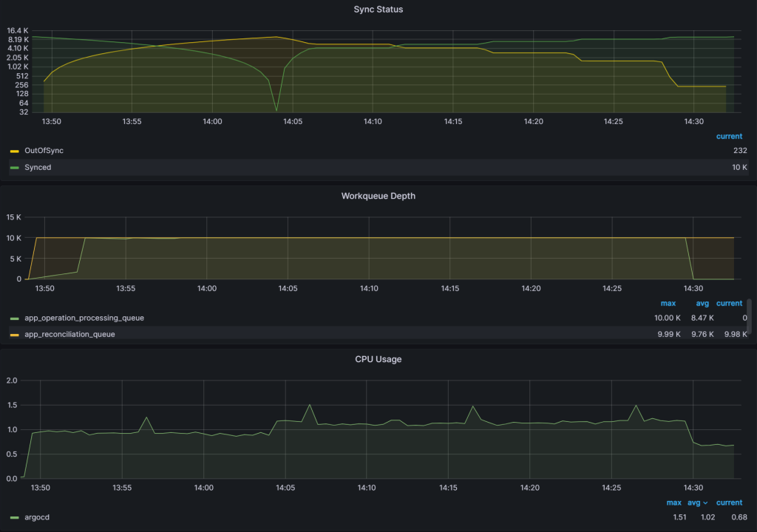
Task: Click the green line icon beside app_operation_processing_queue
Action: click(13, 318)
